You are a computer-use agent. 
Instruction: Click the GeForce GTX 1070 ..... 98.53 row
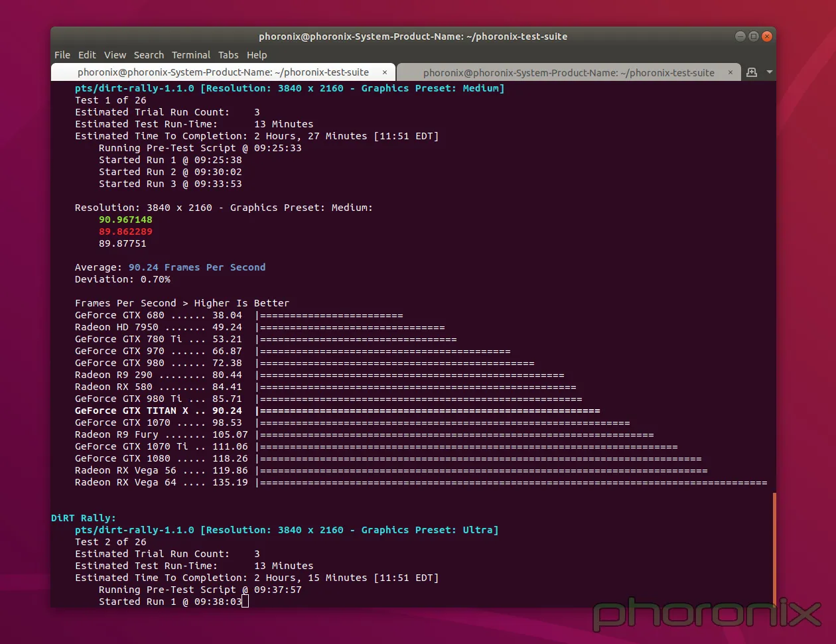coord(352,422)
